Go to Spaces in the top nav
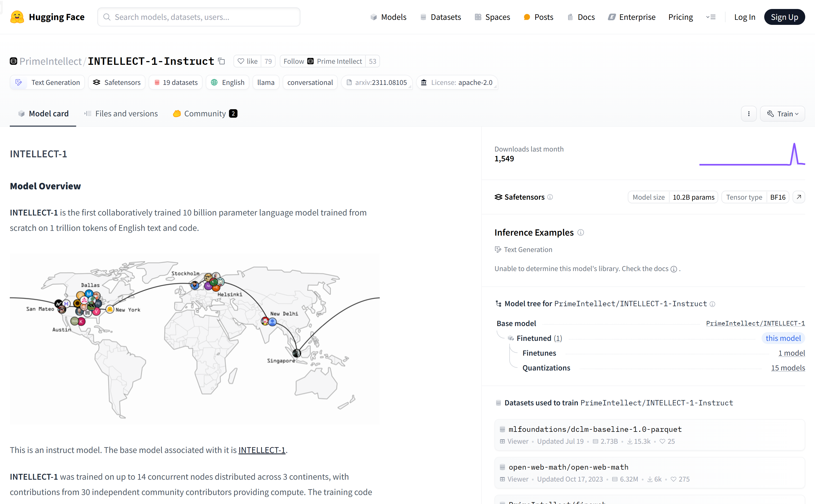This screenshot has width=815, height=504. point(492,17)
